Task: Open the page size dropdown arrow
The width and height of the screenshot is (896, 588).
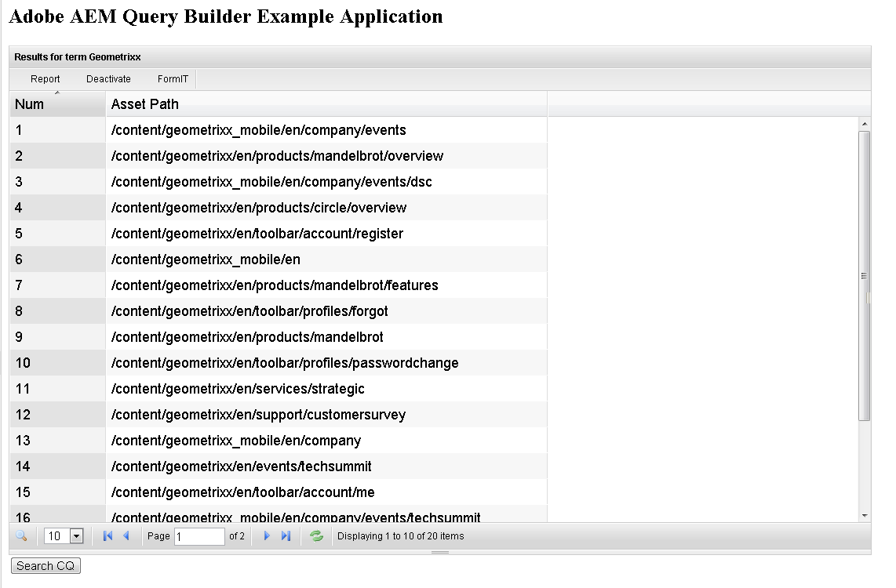Action: pos(77,536)
